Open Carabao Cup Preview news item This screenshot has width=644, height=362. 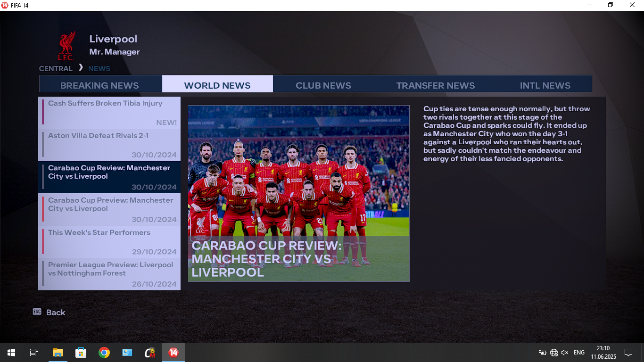(x=109, y=210)
